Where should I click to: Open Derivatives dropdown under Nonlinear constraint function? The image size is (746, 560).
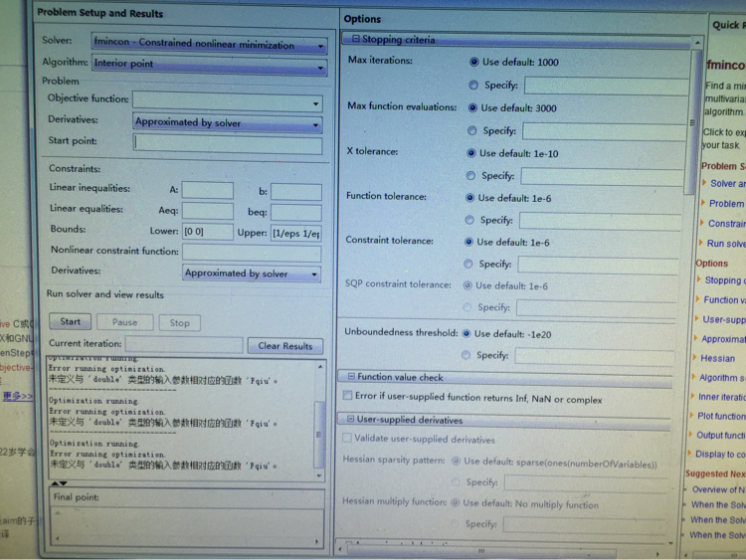tap(252, 275)
